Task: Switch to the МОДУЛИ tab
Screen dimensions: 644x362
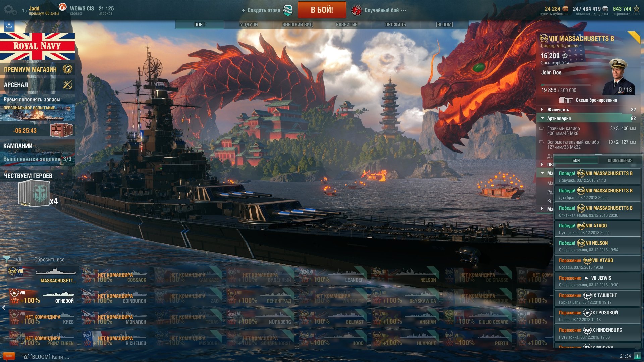Action: pyautogui.click(x=249, y=25)
